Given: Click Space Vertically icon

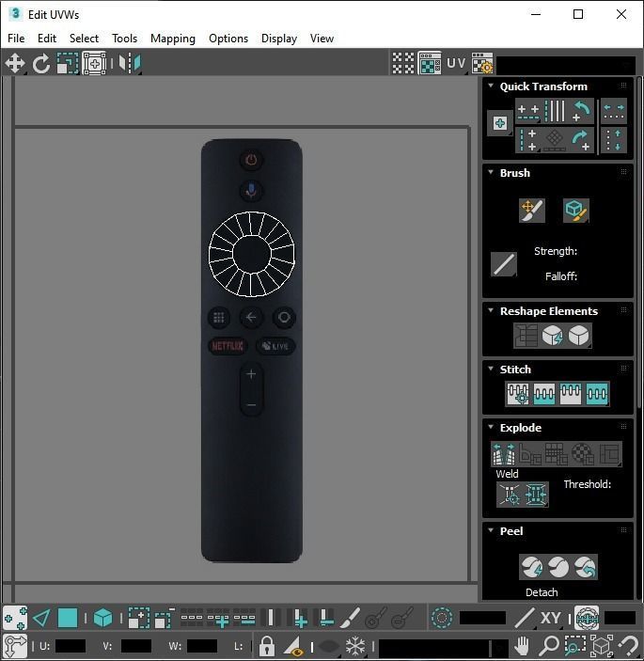Looking at the screenshot, I should (614, 140).
